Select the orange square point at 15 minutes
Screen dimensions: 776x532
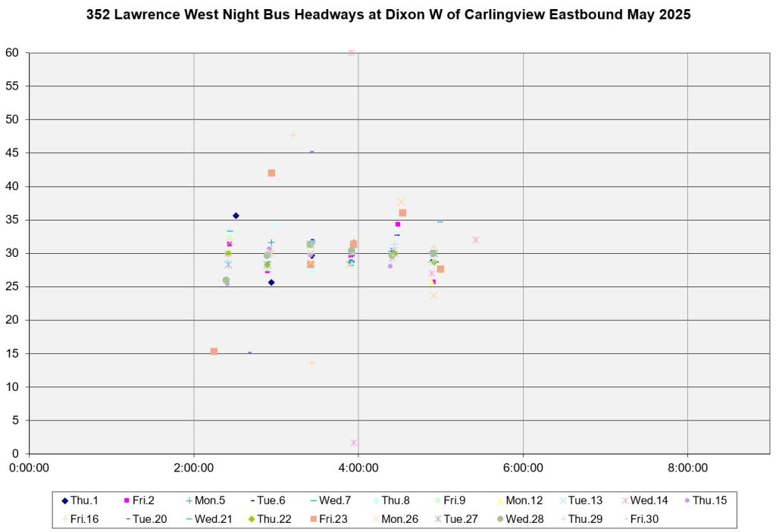click(x=214, y=352)
